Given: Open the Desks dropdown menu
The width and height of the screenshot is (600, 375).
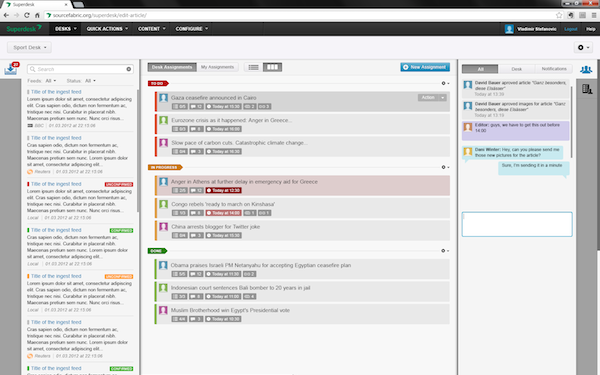Looking at the screenshot, I should (65, 29).
